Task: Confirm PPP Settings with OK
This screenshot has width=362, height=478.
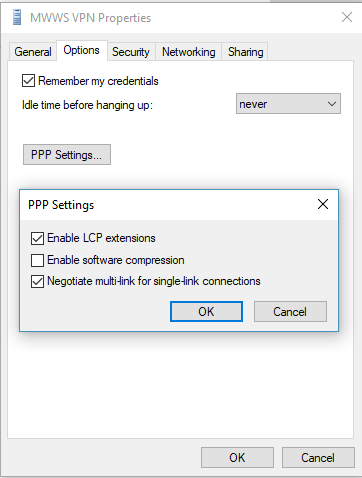Action: click(206, 312)
